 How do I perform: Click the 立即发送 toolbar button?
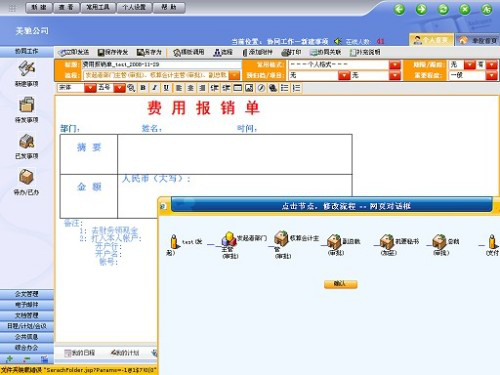tap(74, 52)
